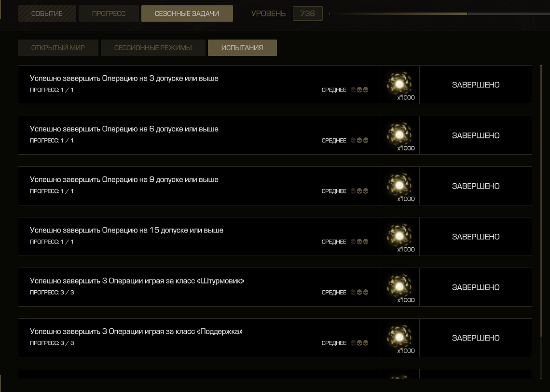Click 'ПРОГРЕСС: 1 / 1' under 15 допуске task

tap(52, 242)
